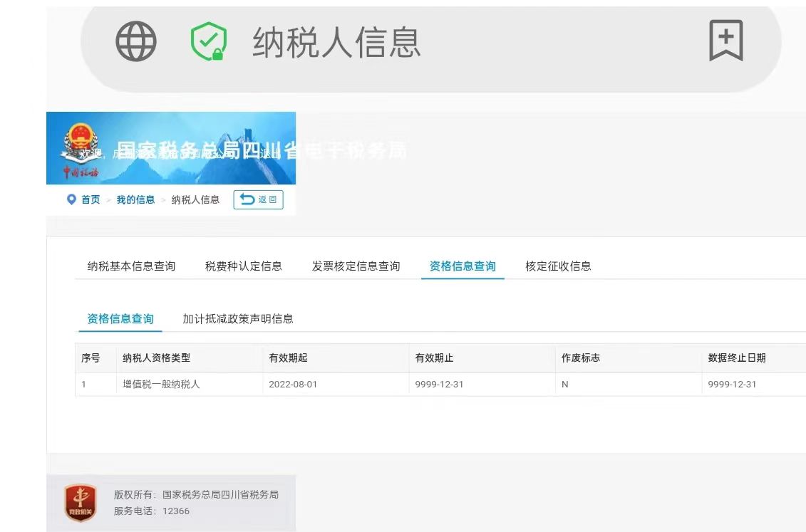Click the globe icon in address bar

(135, 41)
